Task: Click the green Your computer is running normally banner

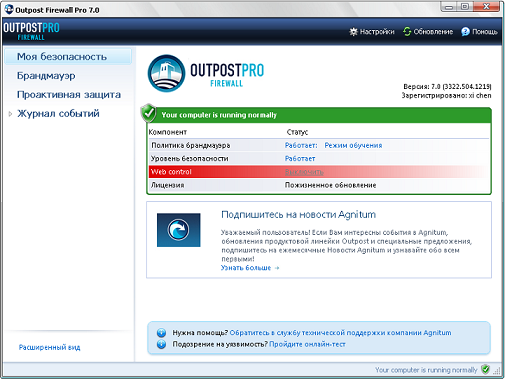Action: [x=319, y=115]
